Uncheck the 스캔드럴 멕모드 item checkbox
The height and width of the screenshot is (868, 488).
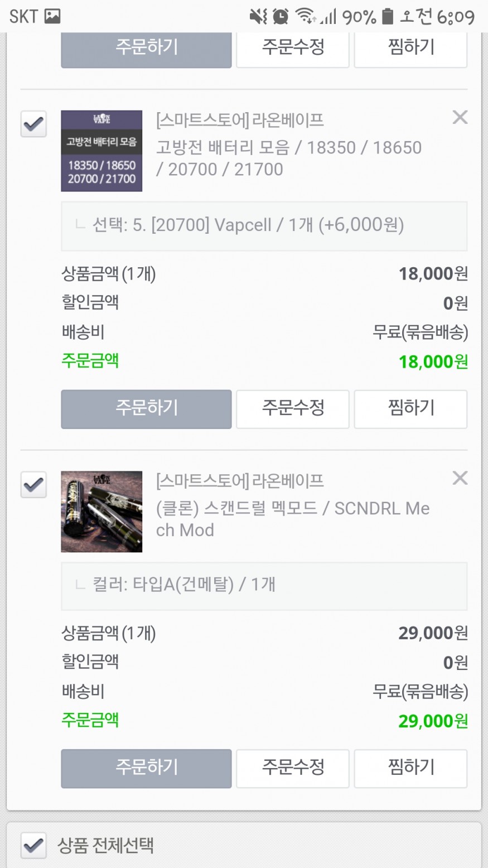point(33,484)
